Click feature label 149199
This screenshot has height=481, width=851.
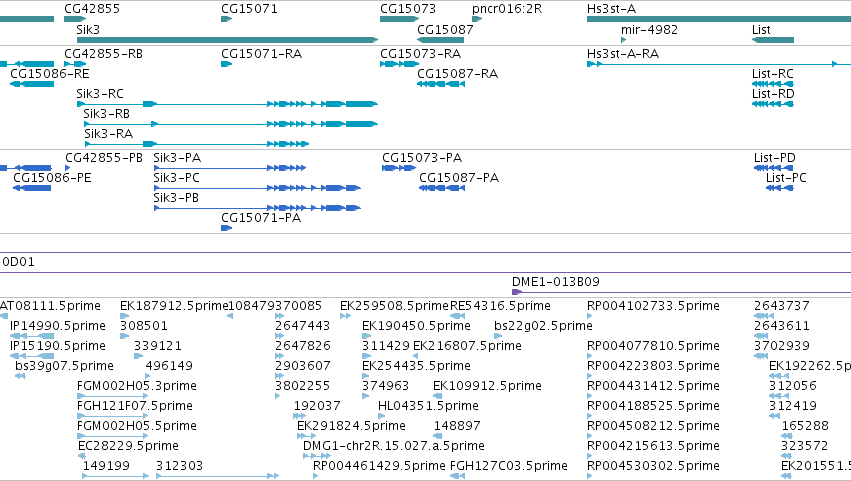tap(106, 467)
